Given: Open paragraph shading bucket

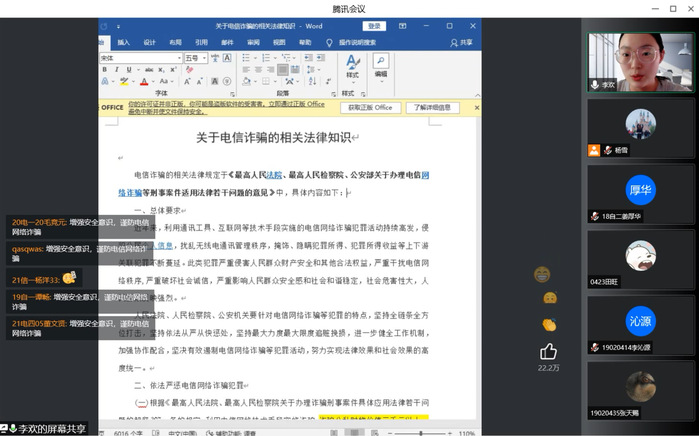Looking at the screenshot, I should pyautogui.click(x=247, y=81).
